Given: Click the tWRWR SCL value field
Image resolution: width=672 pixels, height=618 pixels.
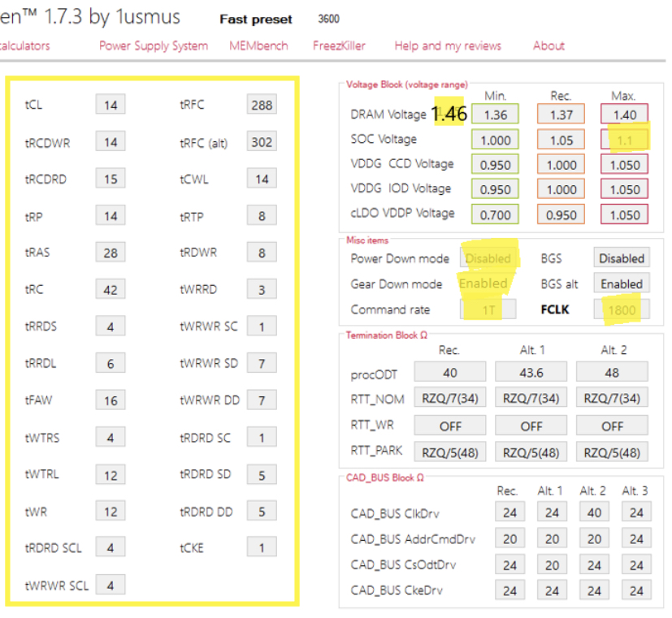Looking at the screenshot, I should [x=111, y=585].
